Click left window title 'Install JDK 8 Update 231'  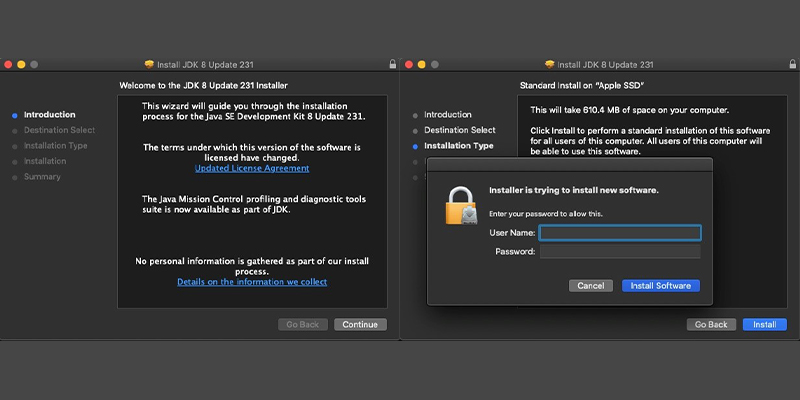205,65
